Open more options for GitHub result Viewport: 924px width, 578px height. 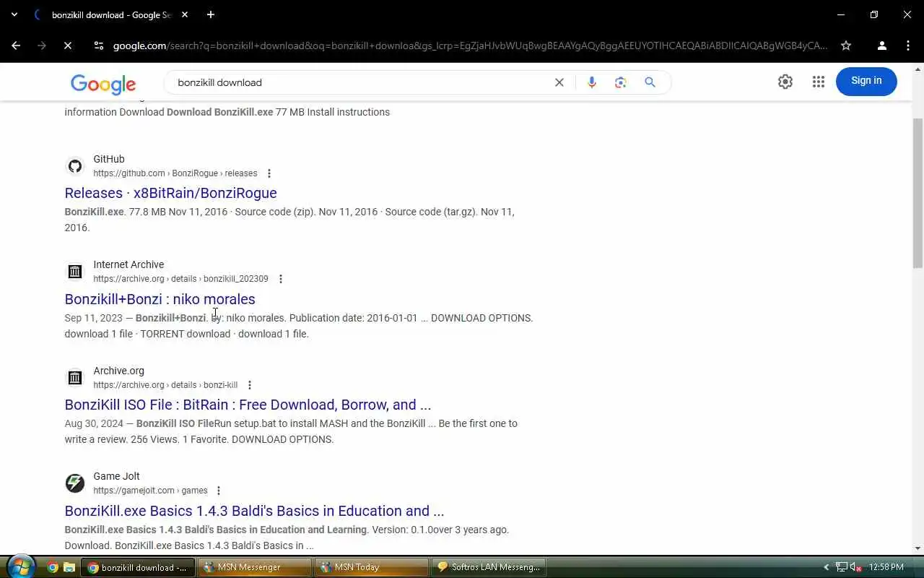[x=269, y=173]
